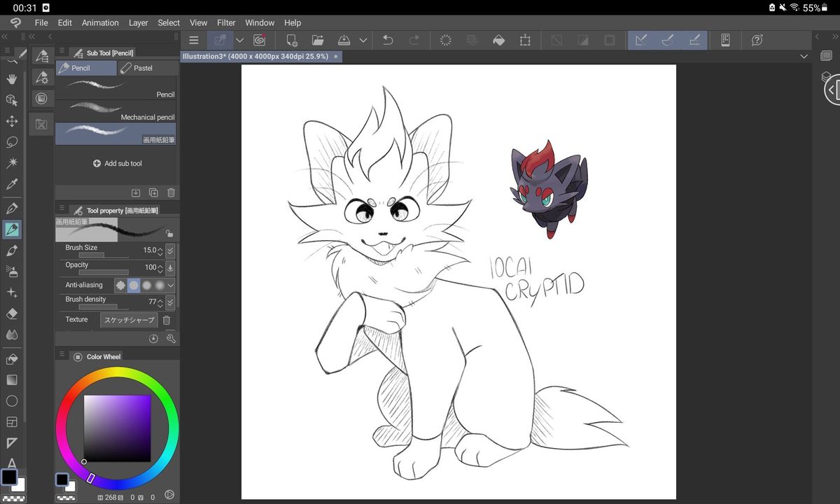Select the Lasso selection tool
The height and width of the screenshot is (504, 840).
click(12, 142)
